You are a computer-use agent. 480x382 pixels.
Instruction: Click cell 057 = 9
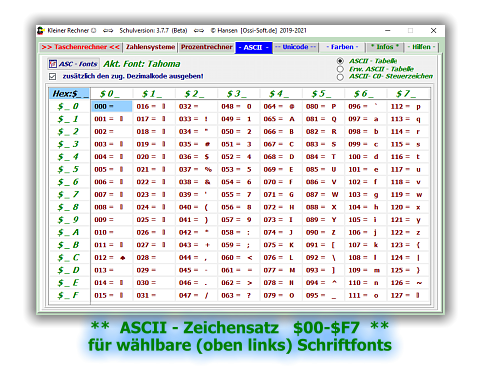point(239,220)
